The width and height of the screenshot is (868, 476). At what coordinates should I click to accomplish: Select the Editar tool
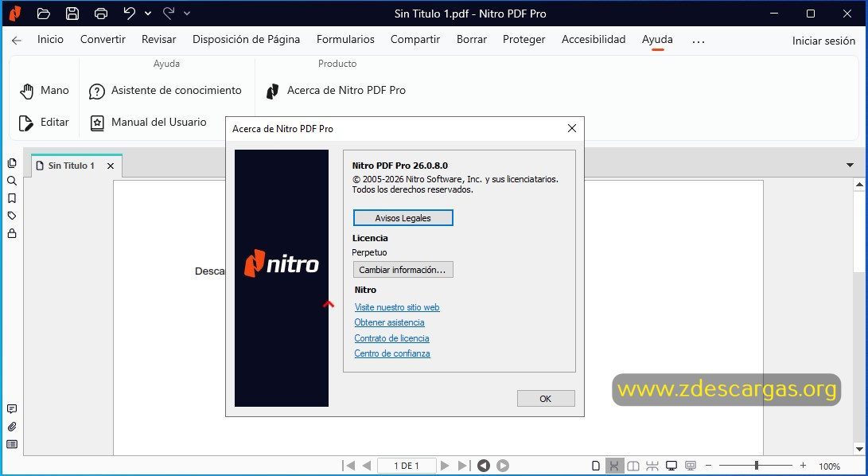pyautogui.click(x=44, y=123)
